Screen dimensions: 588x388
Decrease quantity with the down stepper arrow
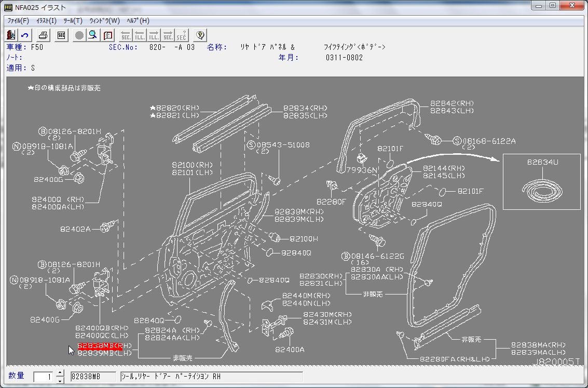point(60,381)
